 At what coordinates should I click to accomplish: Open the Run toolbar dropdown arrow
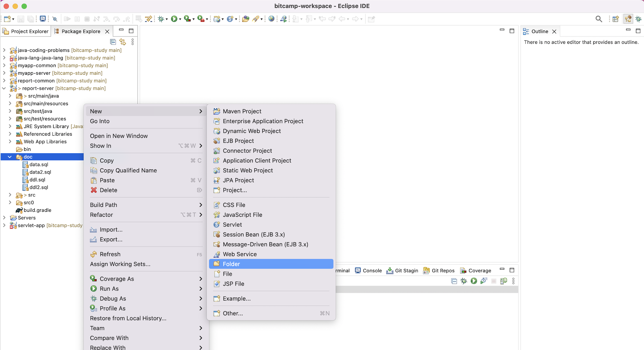(180, 19)
